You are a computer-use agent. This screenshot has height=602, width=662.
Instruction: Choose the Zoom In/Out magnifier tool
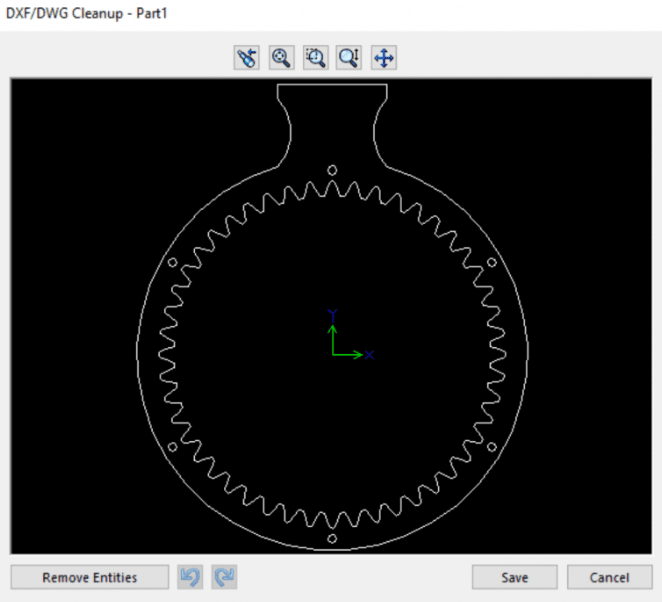tap(349, 58)
